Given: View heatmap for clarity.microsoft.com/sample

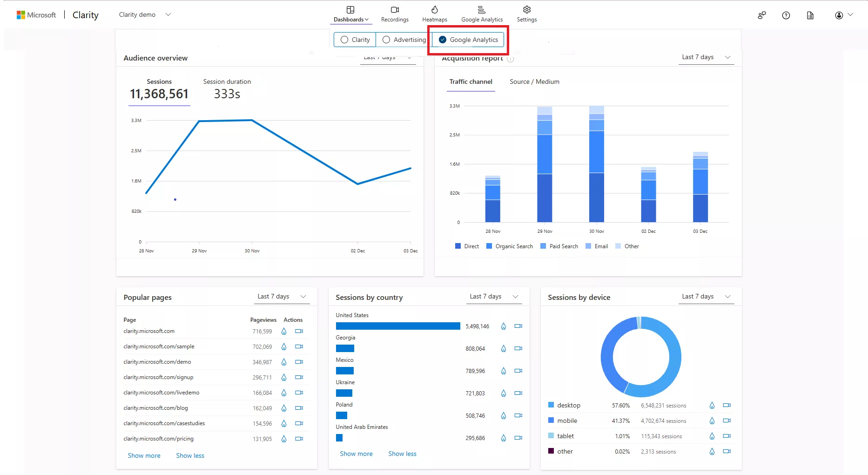Looking at the screenshot, I should coord(284,347).
